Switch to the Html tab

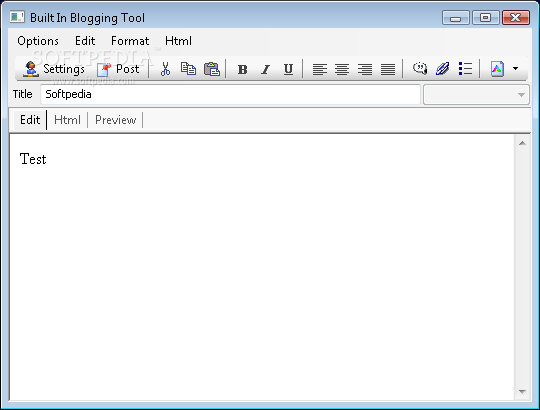[67, 120]
